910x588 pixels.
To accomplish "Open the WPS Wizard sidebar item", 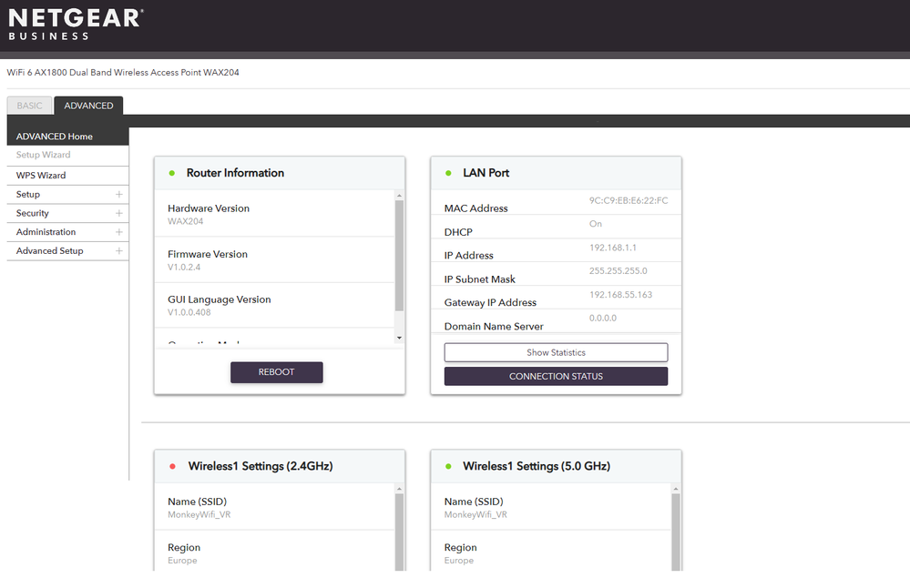I will pos(68,175).
